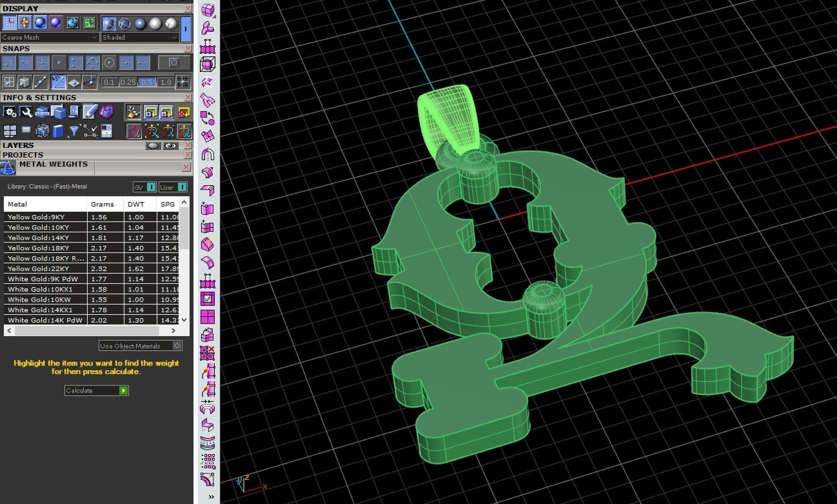Click the scroll document icon in Info & Settings
Image resolution: width=837 pixels, height=504 pixels.
(x=74, y=112)
